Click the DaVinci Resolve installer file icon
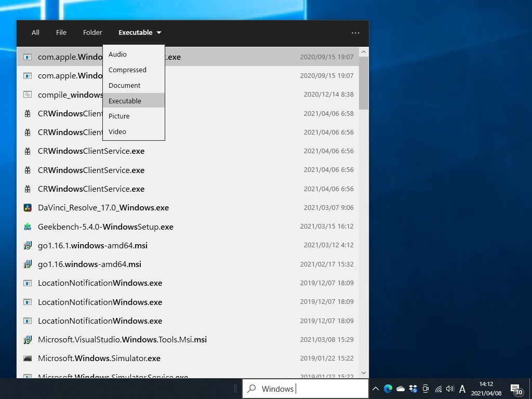This screenshot has width=532, height=399. pyautogui.click(x=28, y=207)
